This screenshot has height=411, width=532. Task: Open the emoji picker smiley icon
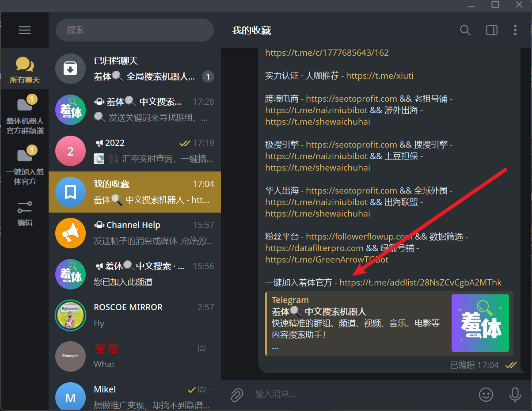click(x=486, y=394)
